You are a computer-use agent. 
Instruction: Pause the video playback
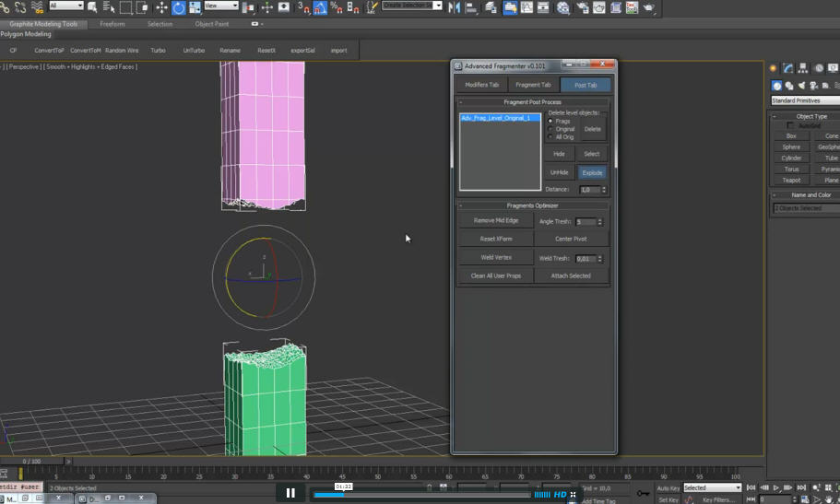pyautogui.click(x=290, y=493)
